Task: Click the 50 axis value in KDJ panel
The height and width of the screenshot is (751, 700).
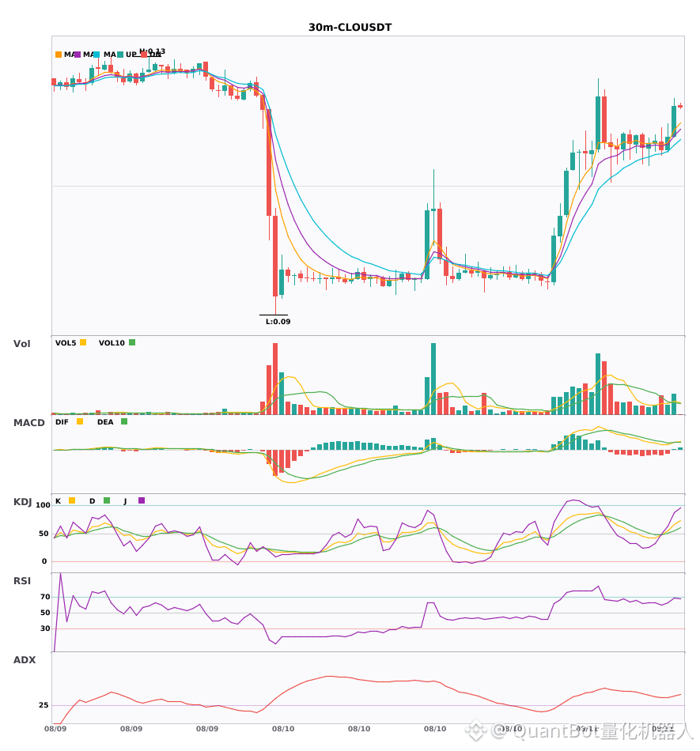Action: [x=44, y=534]
